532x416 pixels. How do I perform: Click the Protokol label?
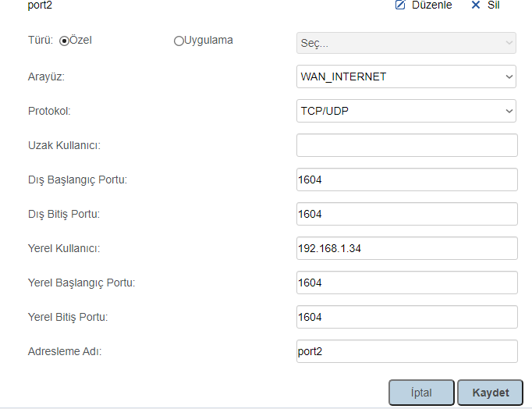[49, 111]
